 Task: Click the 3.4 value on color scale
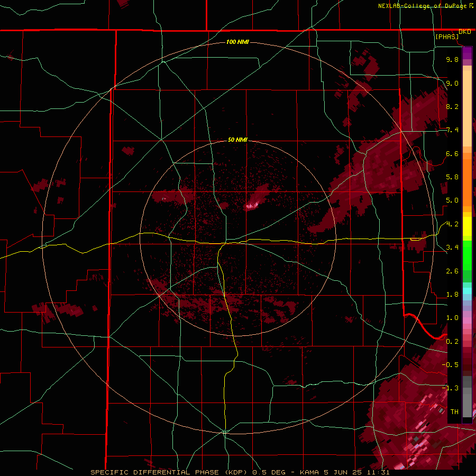tap(452, 248)
